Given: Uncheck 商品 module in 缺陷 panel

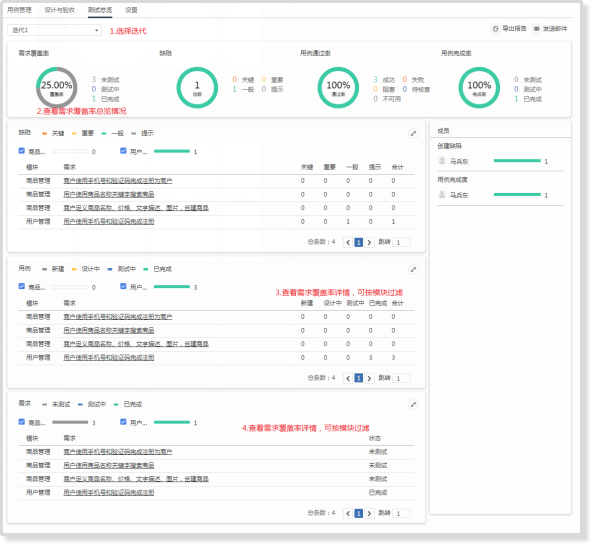Looking at the screenshot, I should (x=22, y=150).
